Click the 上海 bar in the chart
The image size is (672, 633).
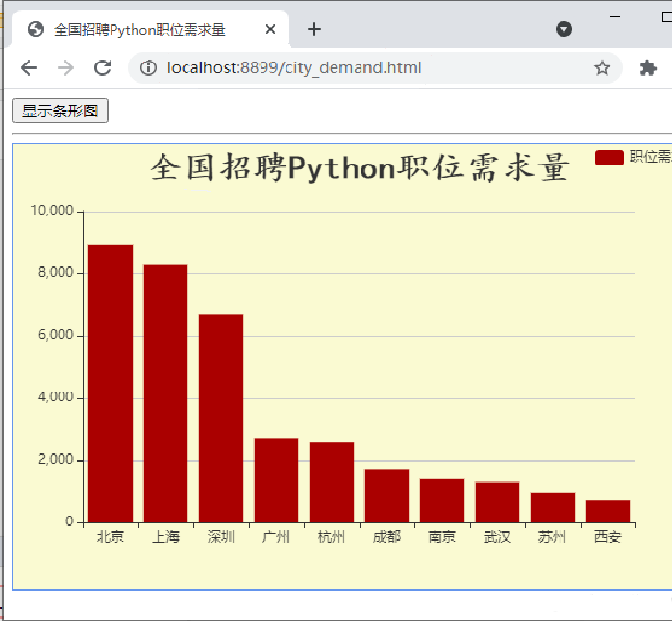click(x=166, y=393)
